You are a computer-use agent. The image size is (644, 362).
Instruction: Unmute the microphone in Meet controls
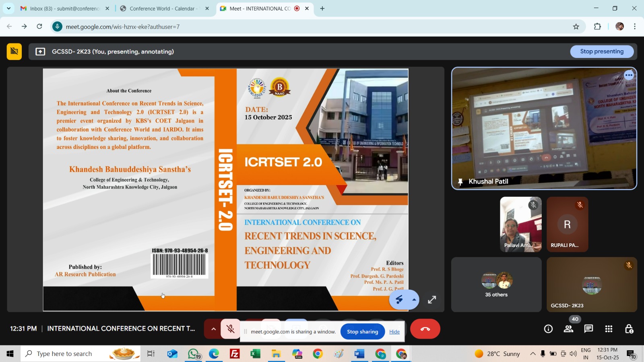coord(231,329)
